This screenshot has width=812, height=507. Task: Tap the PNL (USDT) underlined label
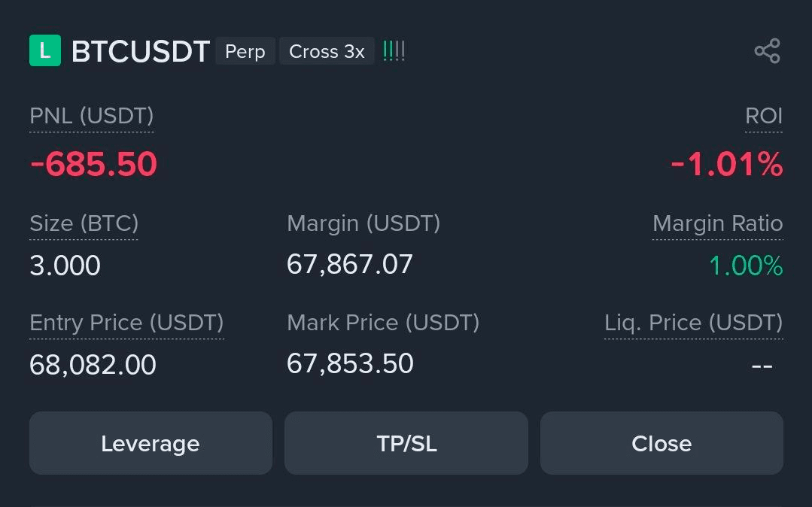(x=91, y=116)
